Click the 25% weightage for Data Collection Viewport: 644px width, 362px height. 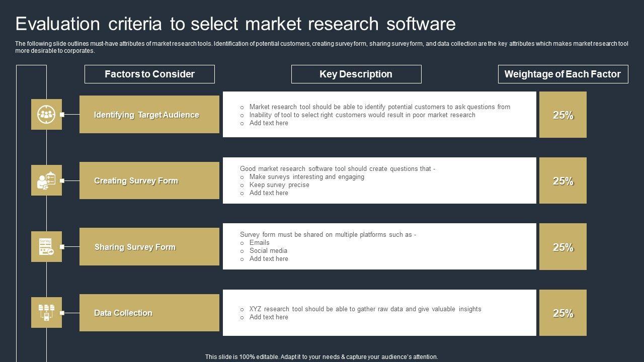[562, 313]
